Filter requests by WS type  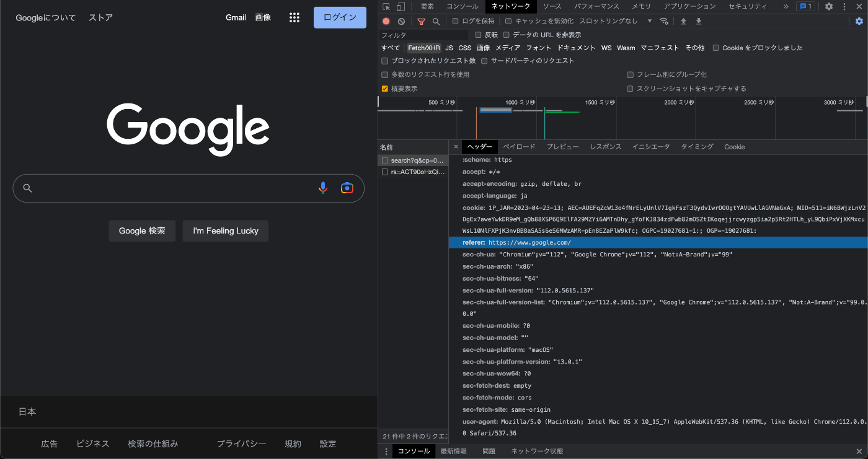[x=606, y=48]
